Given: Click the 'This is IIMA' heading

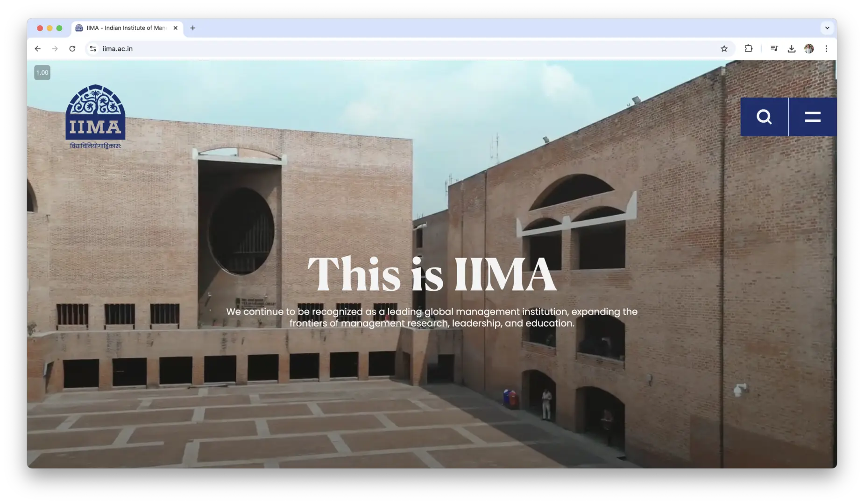Looking at the screenshot, I should [x=432, y=274].
